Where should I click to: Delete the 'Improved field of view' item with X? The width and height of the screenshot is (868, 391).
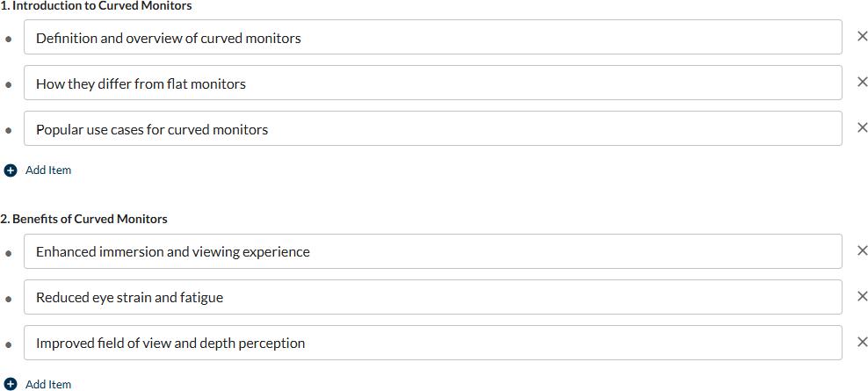[x=862, y=342]
